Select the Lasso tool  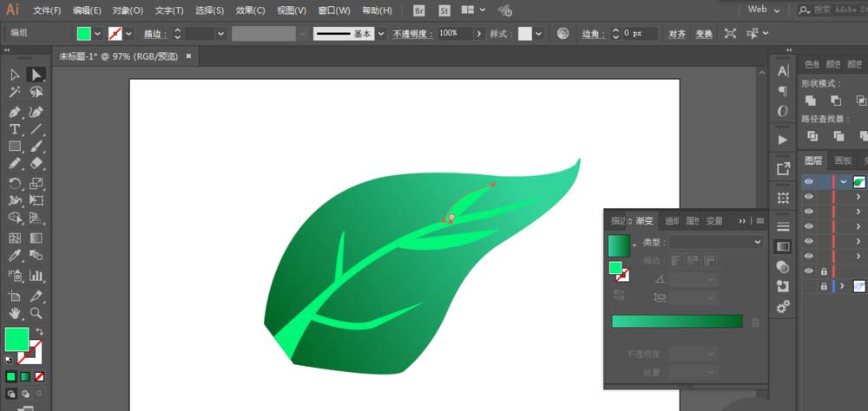coord(36,92)
